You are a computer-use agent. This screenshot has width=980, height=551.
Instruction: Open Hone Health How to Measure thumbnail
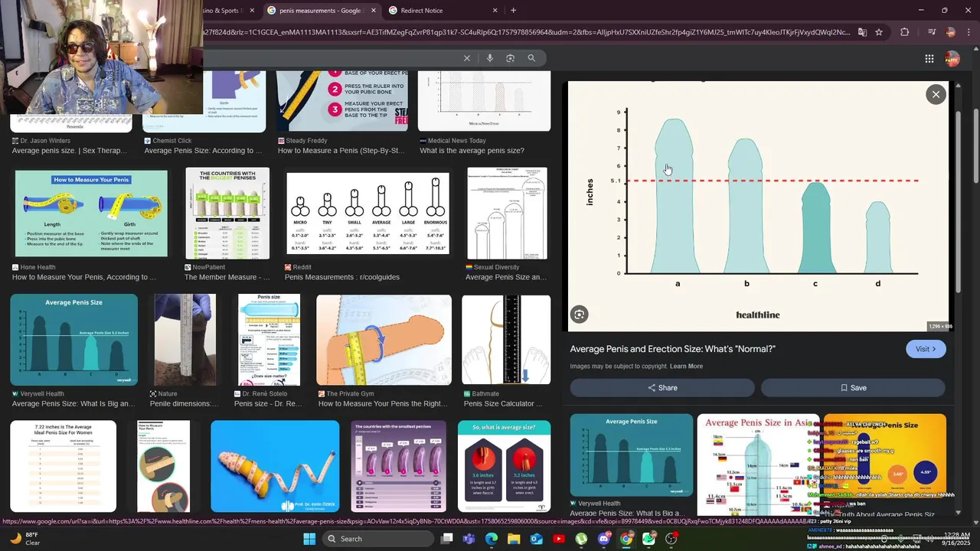tap(91, 214)
